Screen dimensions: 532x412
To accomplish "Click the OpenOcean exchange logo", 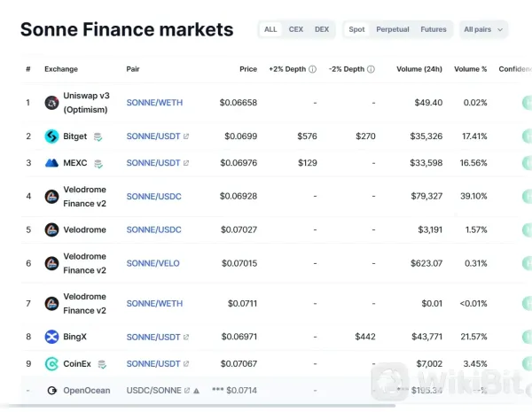I will (x=52, y=391).
